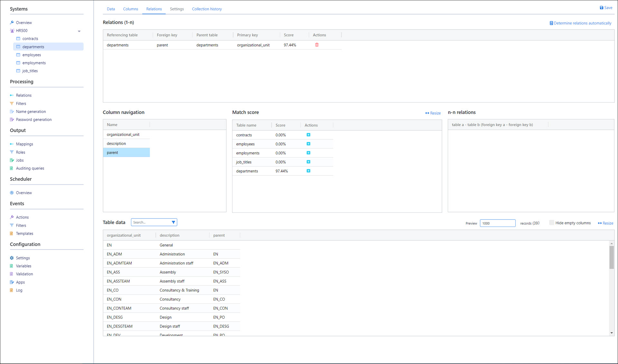This screenshot has width=618, height=364.
Task: Click Resize link in Match score panel
Action: point(433,113)
